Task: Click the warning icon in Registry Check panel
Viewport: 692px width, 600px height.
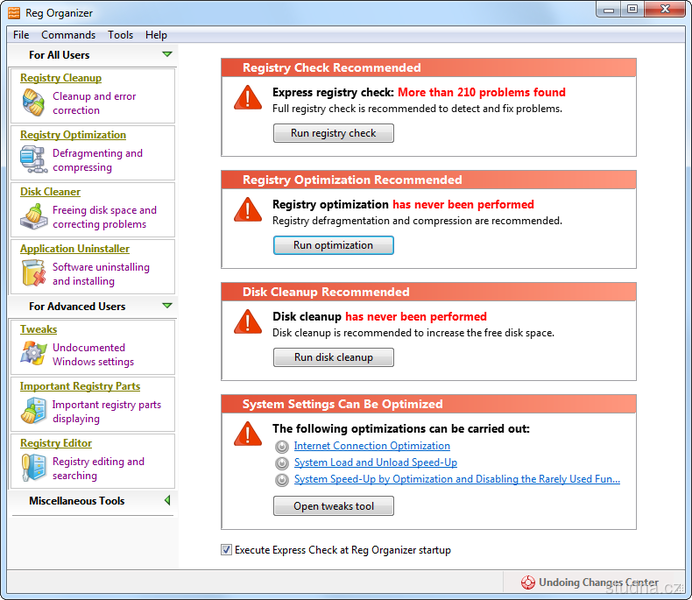Action: click(248, 98)
